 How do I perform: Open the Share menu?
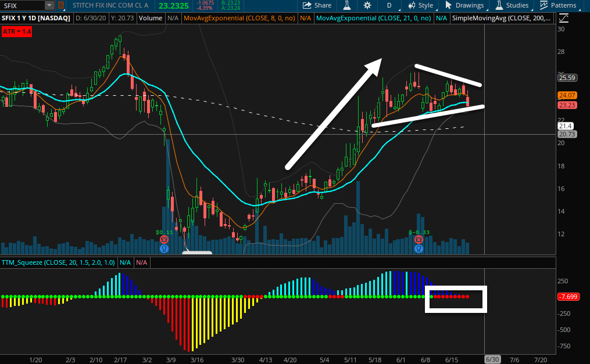(x=317, y=5)
